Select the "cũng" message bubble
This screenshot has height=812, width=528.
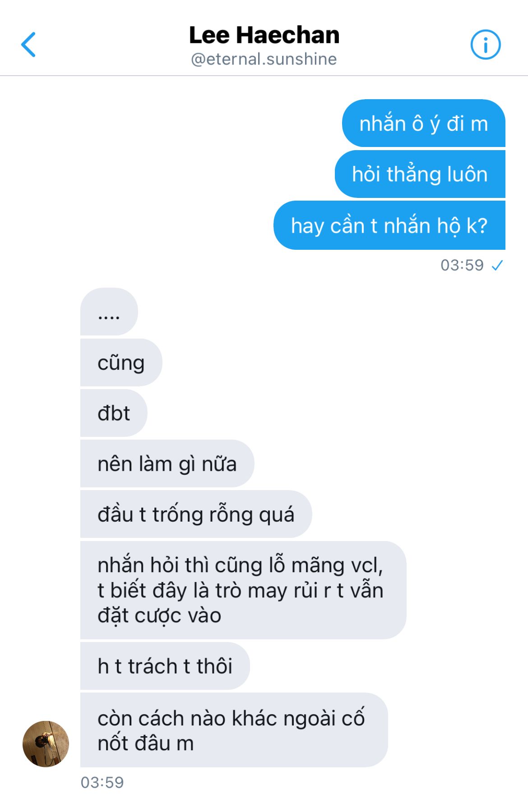121,362
